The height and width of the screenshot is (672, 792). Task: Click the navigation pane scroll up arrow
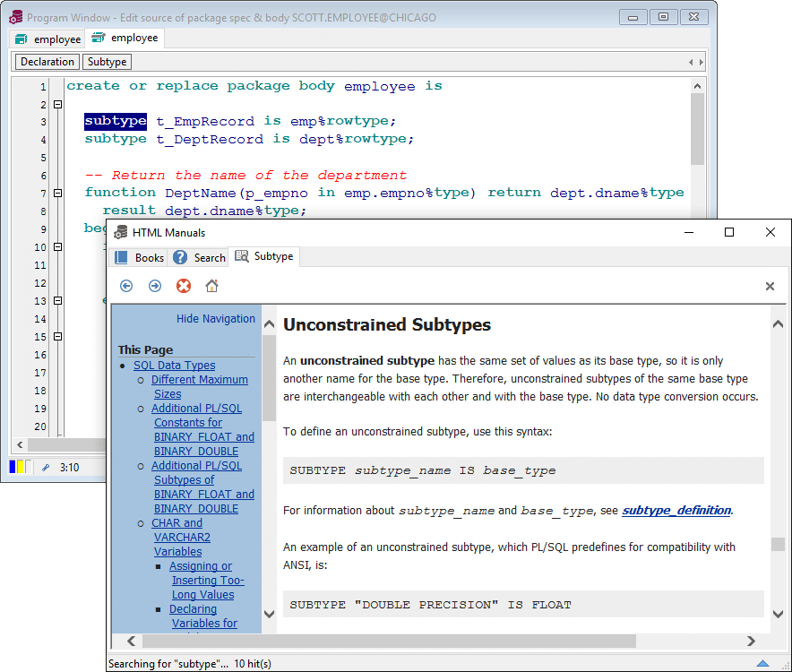click(269, 324)
